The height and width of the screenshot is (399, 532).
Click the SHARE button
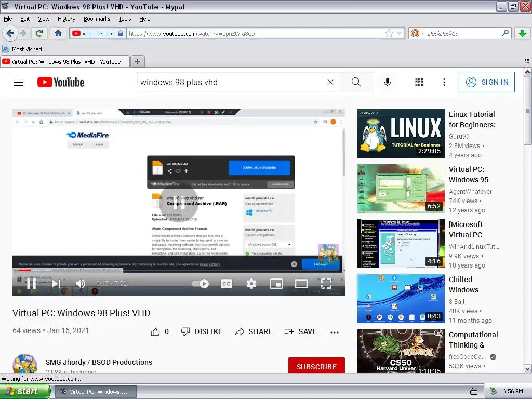tap(254, 331)
